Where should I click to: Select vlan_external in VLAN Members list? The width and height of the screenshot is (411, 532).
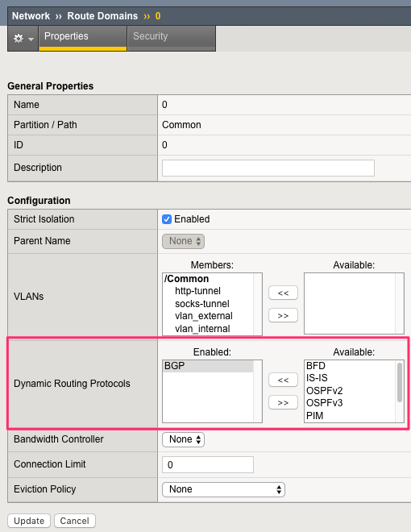203,316
